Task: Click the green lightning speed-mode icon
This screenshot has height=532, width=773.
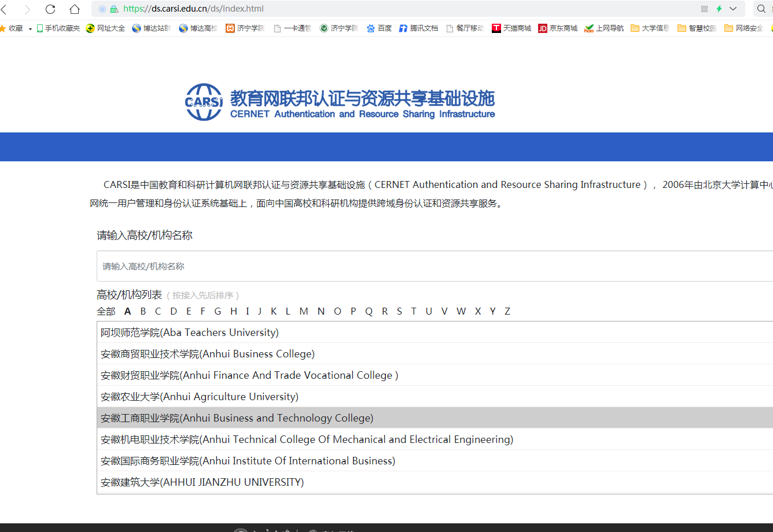Action: (x=719, y=9)
